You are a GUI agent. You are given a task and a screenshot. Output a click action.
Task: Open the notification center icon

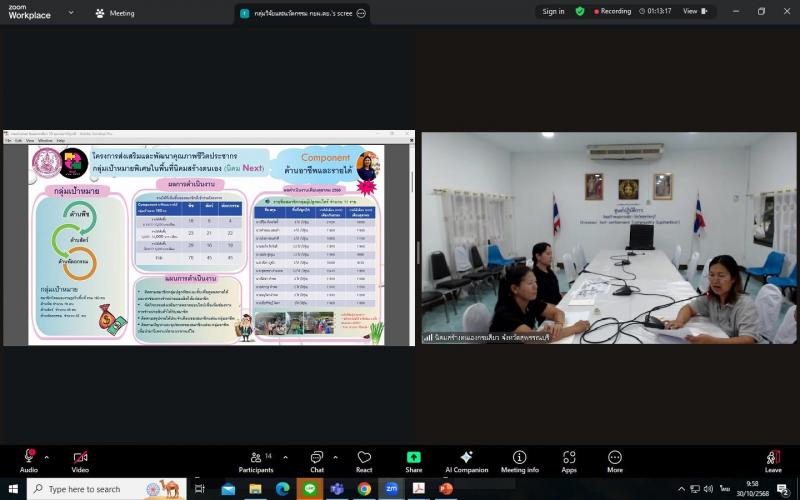784,490
